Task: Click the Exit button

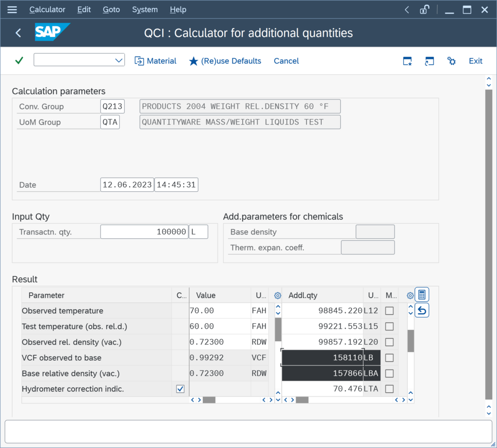Action: [476, 61]
